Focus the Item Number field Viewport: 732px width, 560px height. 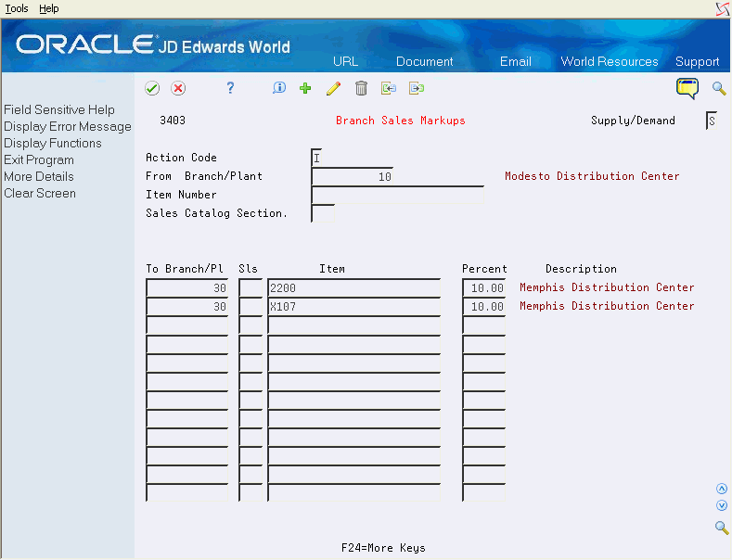tap(397, 195)
